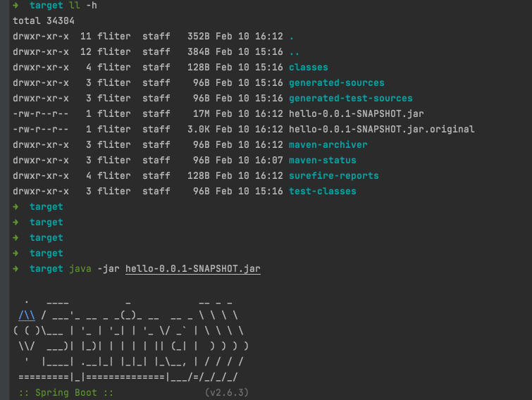Click the '384B' size value
The width and height of the screenshot is (532, 400).
click(x=199, y=52)
